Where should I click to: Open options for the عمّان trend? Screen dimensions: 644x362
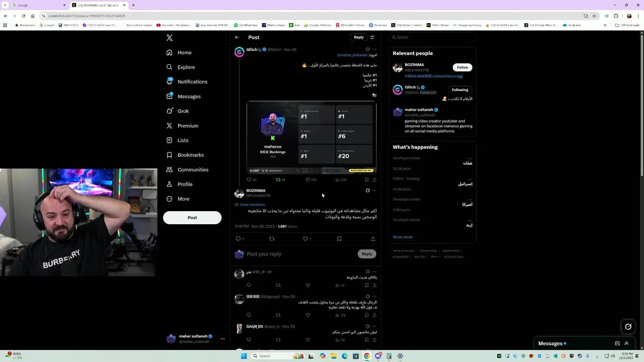470,158
